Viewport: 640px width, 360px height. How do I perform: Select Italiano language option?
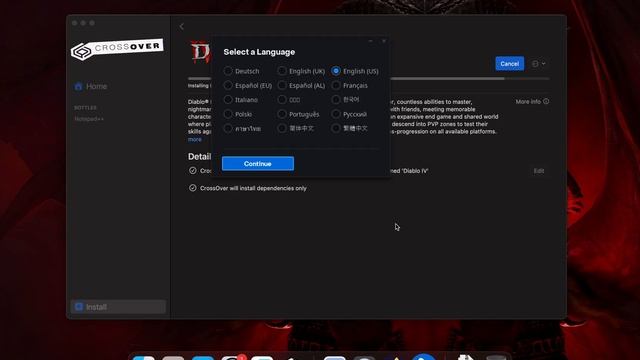click(x=241, y=100)
